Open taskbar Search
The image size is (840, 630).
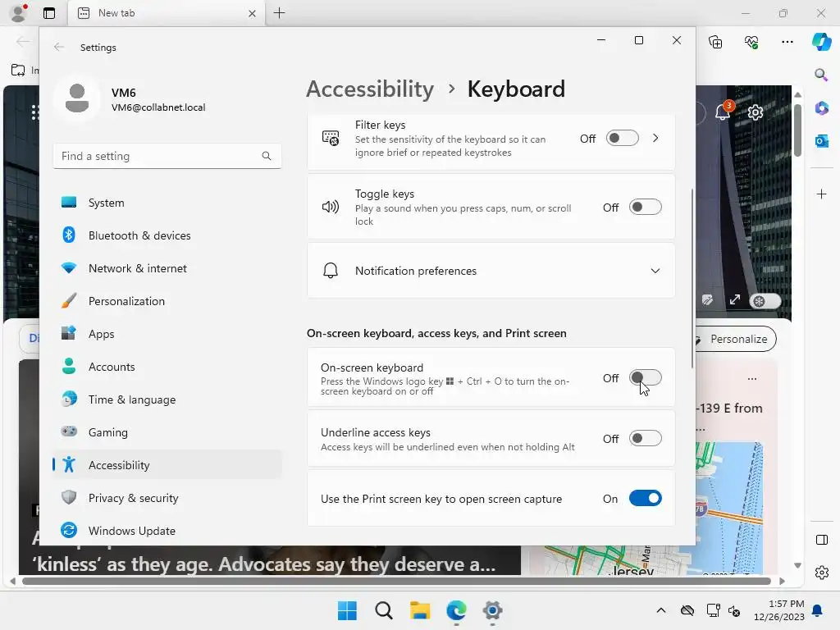tap(384, 610)
